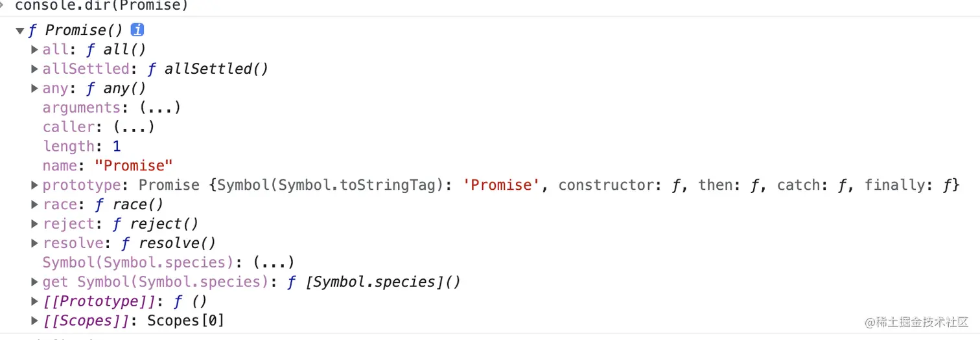
Task: Expand the [[Prototype]] internal slot
Action: tap(34, 302)
